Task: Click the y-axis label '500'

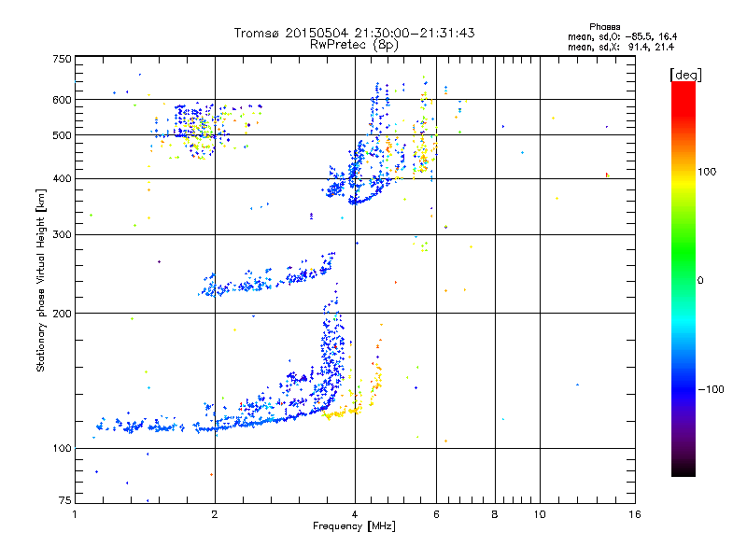Action: click(62, 135)
